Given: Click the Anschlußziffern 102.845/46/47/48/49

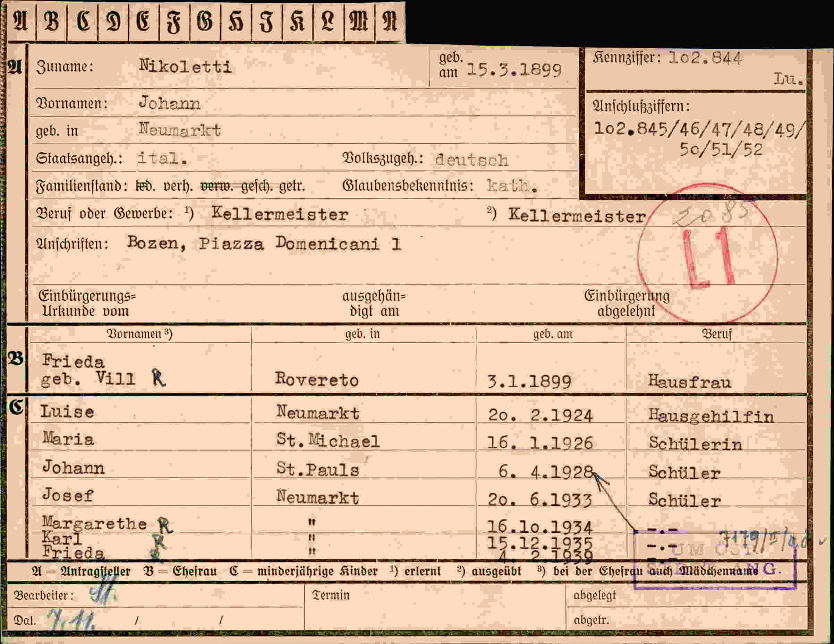Looking at the screenshot, I should click(700, 130).
